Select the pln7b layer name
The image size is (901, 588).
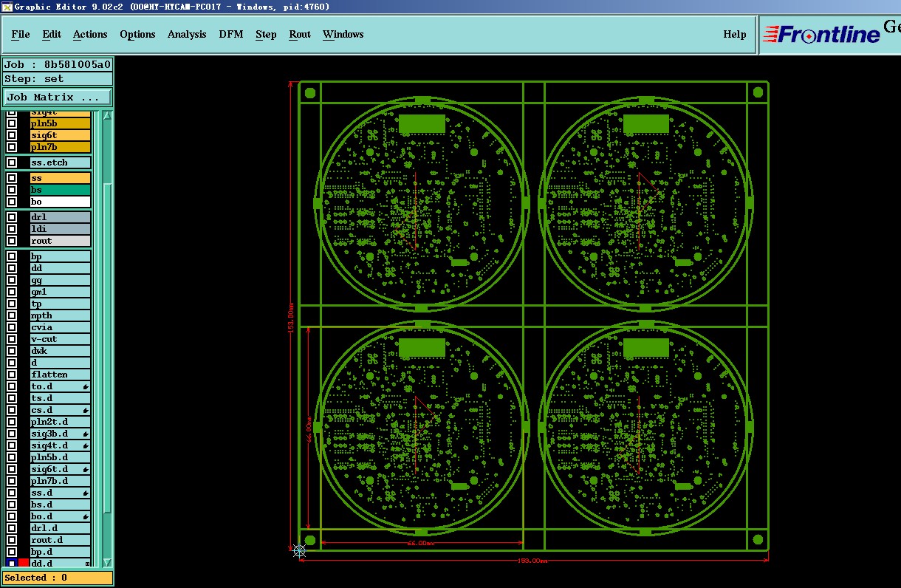61,147
